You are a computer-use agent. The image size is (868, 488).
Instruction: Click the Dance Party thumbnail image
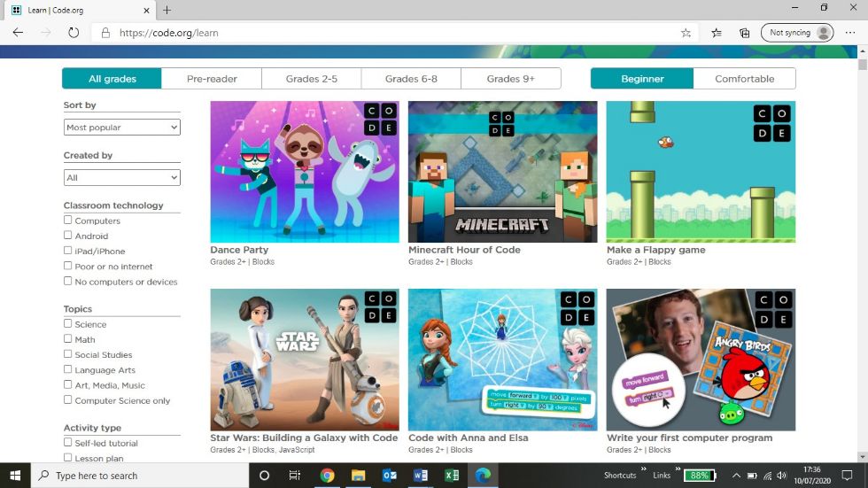(x=305, y=172)
